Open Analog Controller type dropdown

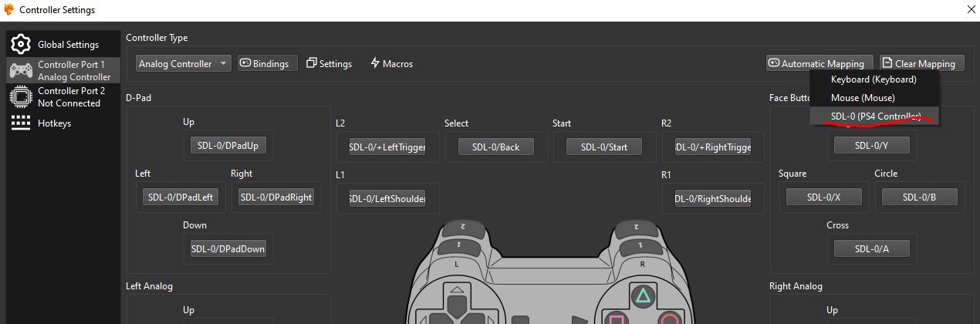coord(184,63)
